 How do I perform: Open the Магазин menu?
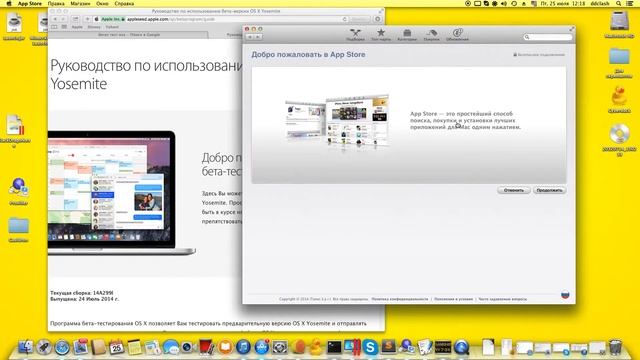click(x=80, y=3)
